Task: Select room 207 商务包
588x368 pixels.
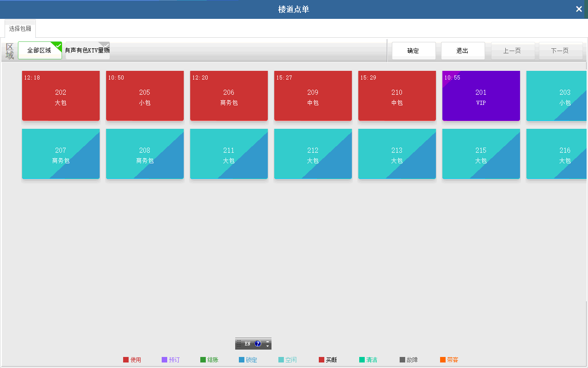Action: pos(61,154)
